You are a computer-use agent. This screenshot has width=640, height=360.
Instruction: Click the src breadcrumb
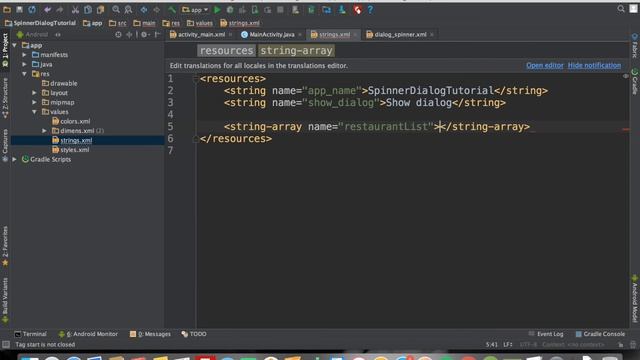click(x=118, y=23)
